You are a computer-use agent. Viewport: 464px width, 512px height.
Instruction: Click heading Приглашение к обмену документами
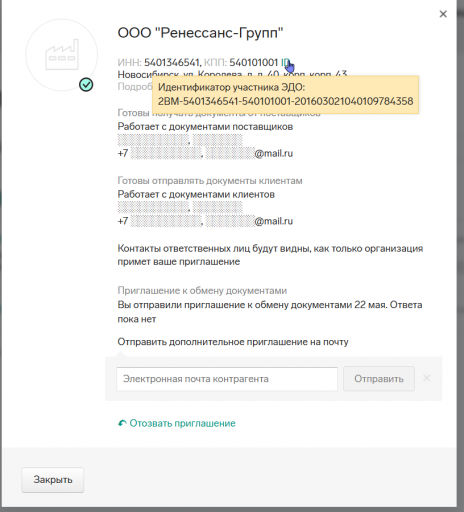coord(202,291)
